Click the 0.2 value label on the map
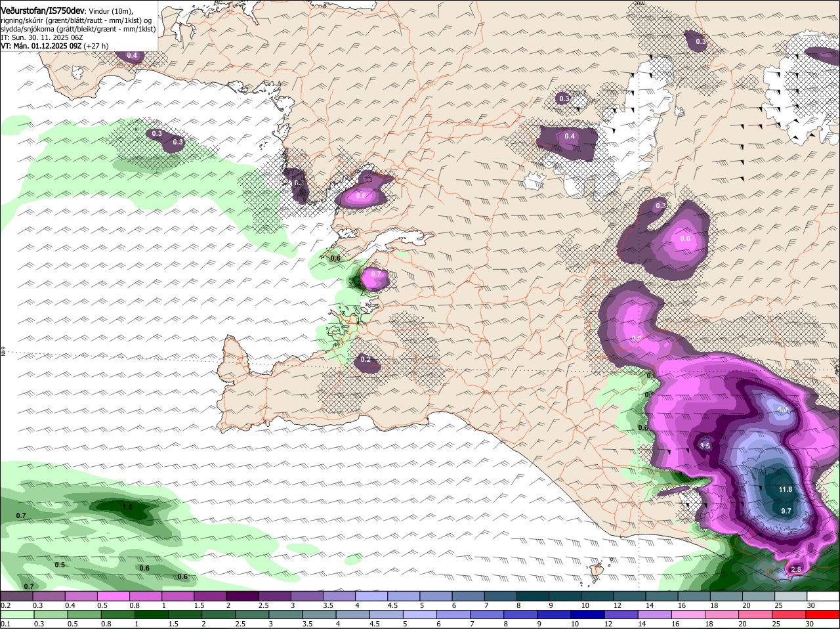840x629 pixels. coord(366,359)
